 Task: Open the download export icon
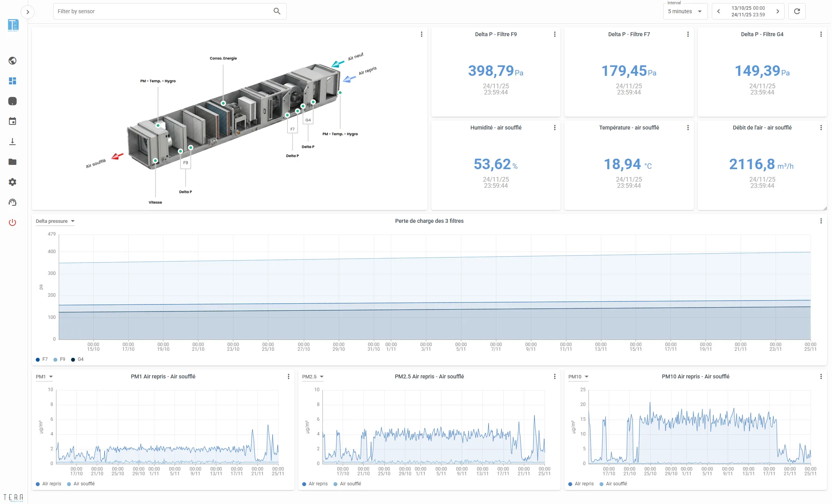12,142
